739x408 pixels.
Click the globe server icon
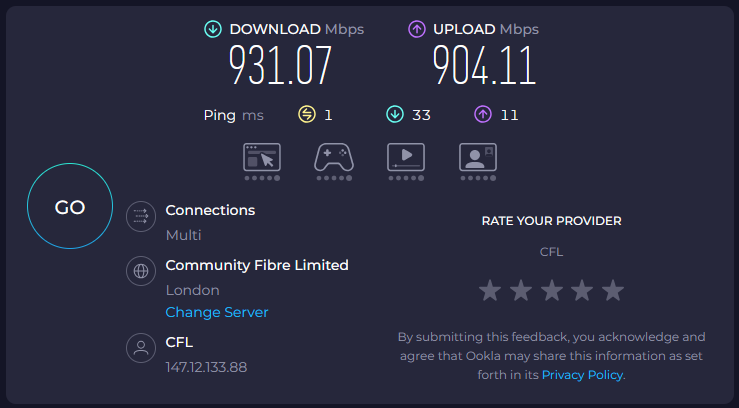tap(141, 270)
